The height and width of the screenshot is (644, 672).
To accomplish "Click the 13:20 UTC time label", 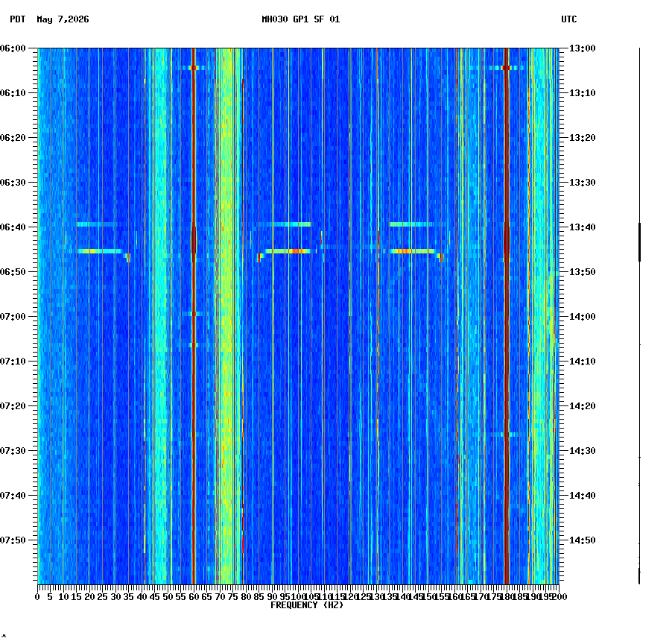I will (583, 138).
